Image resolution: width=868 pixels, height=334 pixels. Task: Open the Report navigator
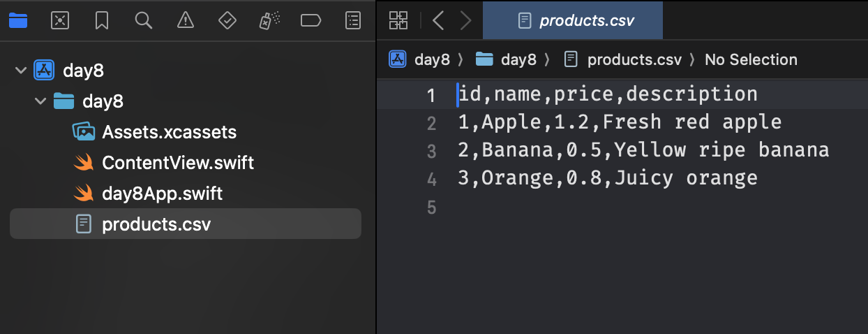[354, 21]
